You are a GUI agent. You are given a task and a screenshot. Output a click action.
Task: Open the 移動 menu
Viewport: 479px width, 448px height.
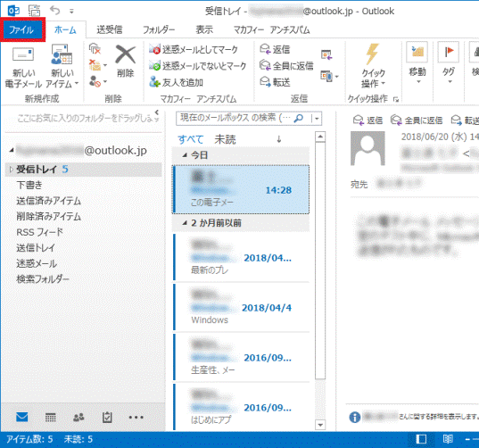pyautogui.click(x=417, y=63)
